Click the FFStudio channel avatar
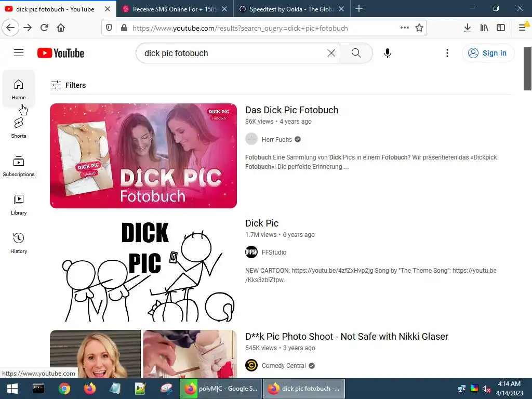 (251, 252)
